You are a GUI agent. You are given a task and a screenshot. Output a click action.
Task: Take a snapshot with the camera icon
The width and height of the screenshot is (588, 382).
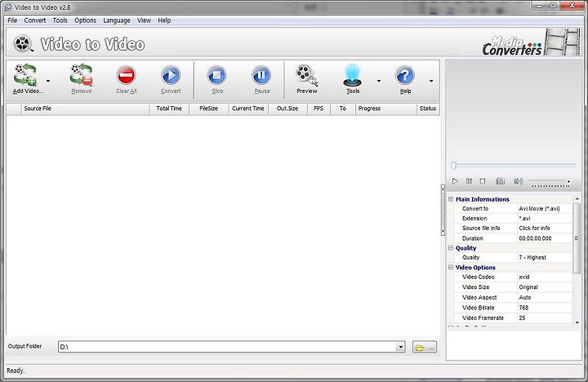click(501, 181)
